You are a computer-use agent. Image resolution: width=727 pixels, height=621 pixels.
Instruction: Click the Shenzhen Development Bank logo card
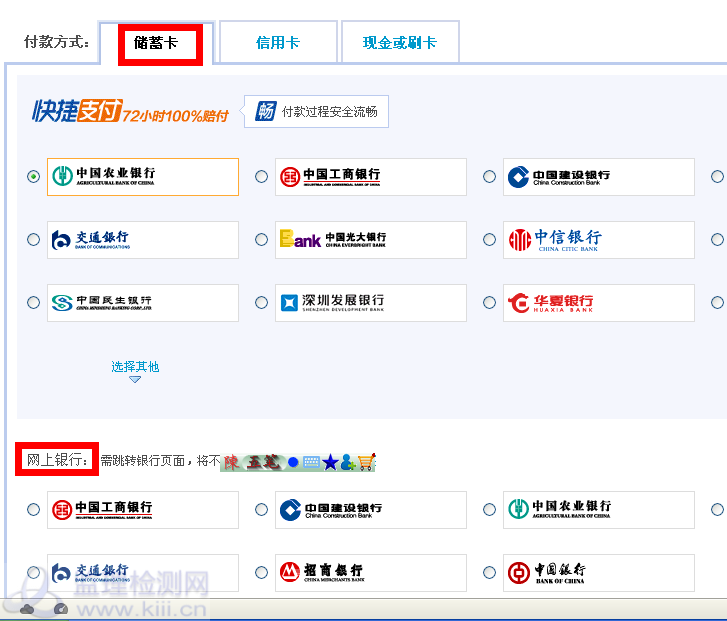pos(371,303)
